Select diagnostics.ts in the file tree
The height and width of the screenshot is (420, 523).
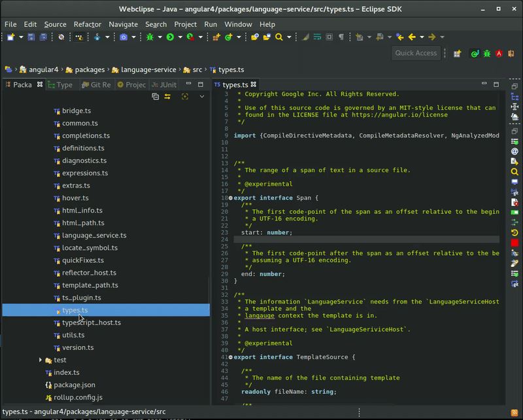click(x=84, y=160)
